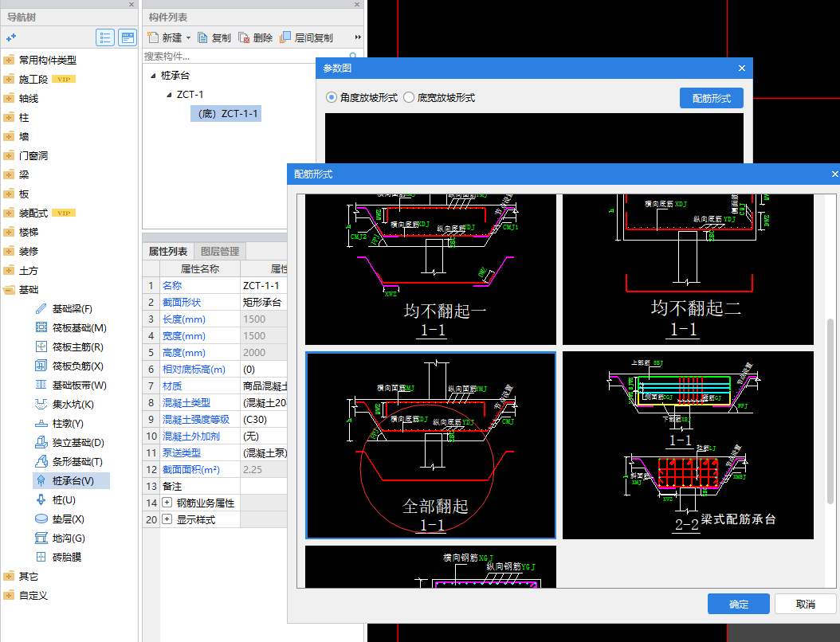The width and height of the screenshot is (840, 642).
Task: Click the 配筋形式 dialog vertical scrollbar
Action: (x=830, y=411)
